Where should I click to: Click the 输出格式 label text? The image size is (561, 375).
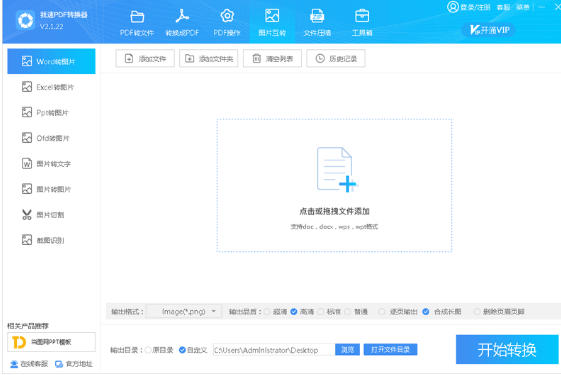127,312
